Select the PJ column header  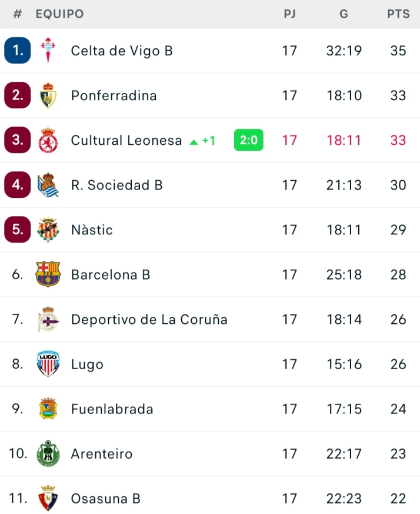point(289,14)
